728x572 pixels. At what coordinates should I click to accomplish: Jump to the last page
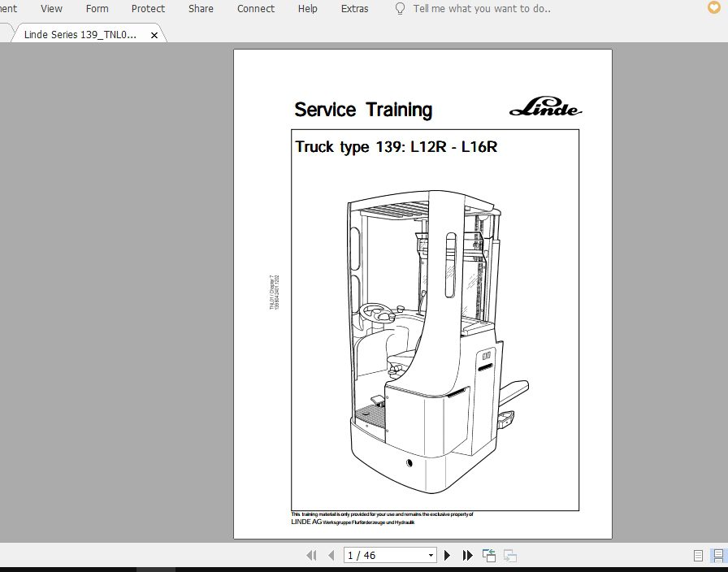pos(467,556)
